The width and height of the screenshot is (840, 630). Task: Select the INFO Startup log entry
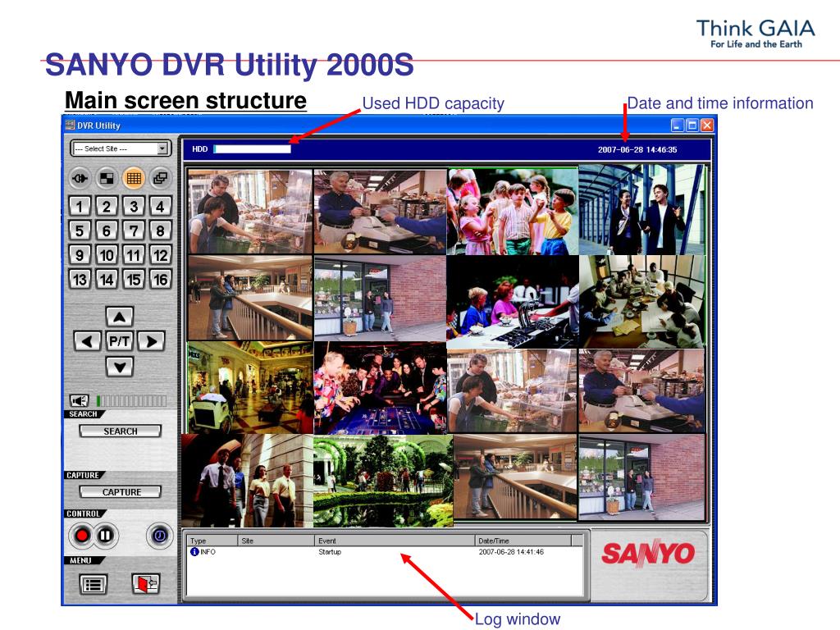coord(383,552)
